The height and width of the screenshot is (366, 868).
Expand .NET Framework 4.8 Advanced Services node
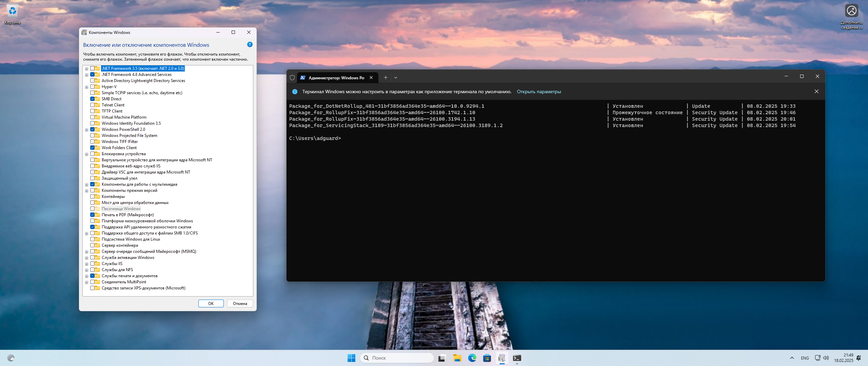tap(87, 75)
